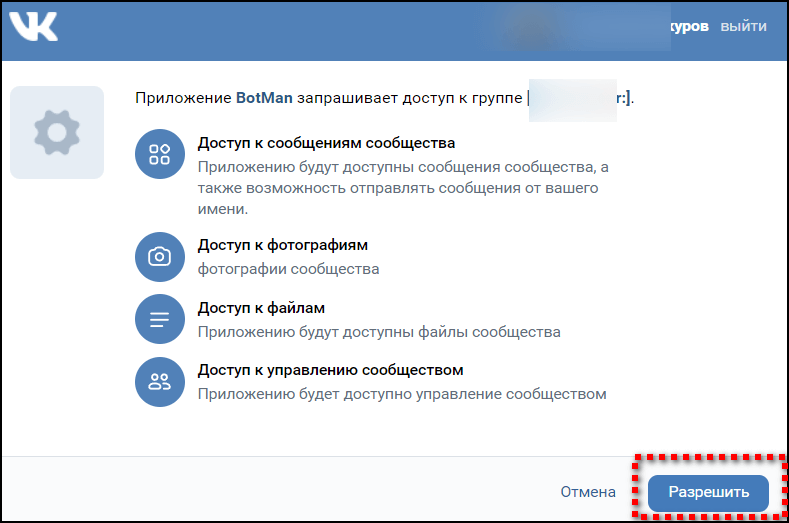This screenshot has height=523, width=789.
Task: Select the Доступ к фотографиям heading
Action: pos(283,245)
